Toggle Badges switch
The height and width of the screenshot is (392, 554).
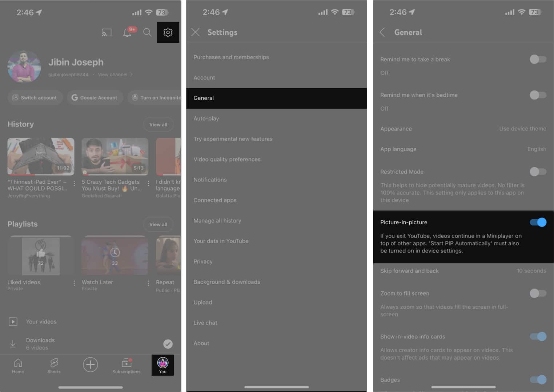click(538, 380)
